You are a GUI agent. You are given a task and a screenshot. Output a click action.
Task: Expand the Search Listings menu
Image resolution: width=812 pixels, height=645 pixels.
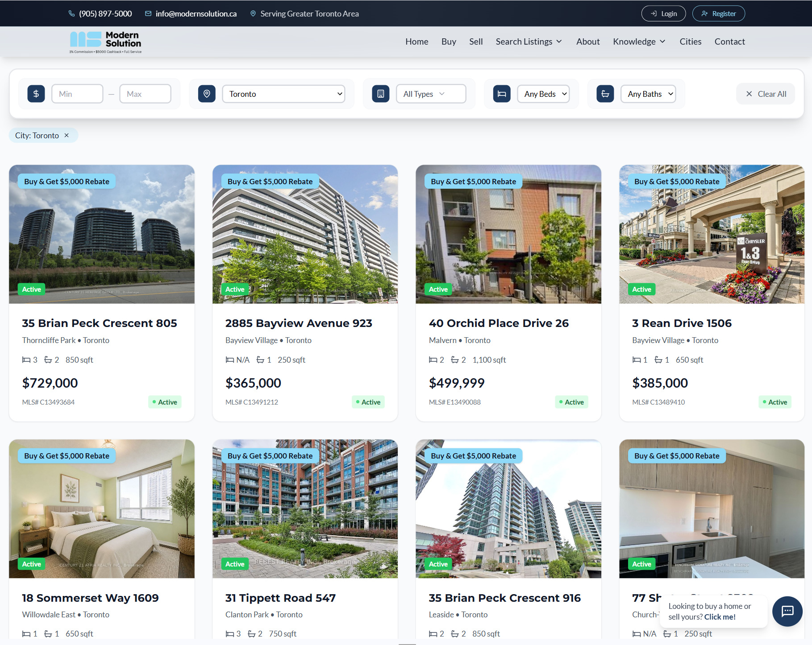tap(529, 41)
